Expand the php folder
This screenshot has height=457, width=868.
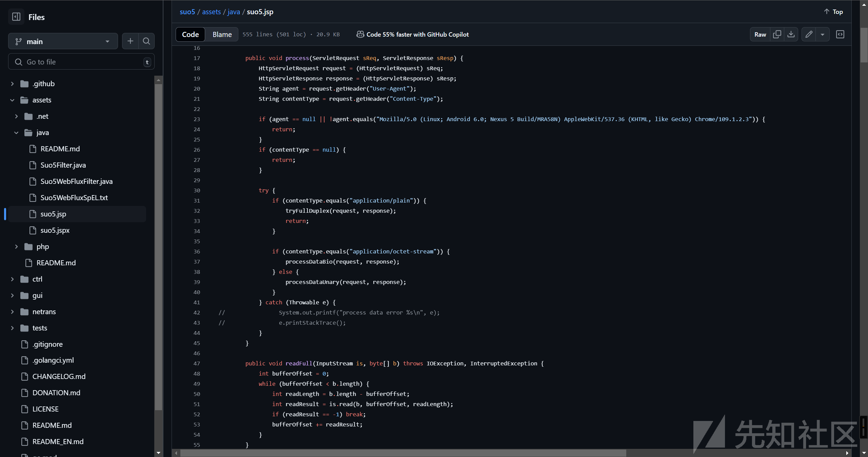(x=16, y=247)
